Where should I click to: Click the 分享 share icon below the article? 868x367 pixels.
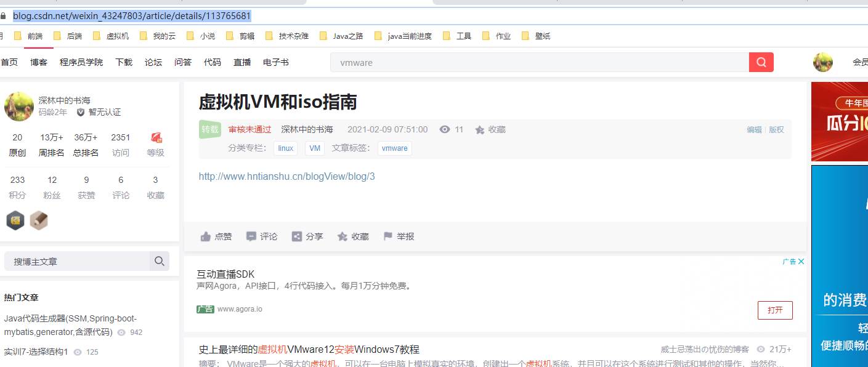(x=297, y=236)
